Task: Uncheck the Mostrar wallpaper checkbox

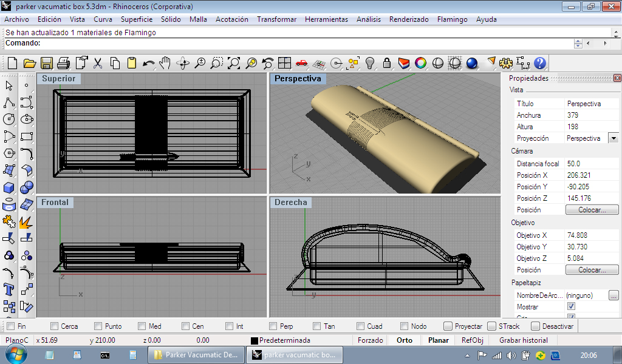Action: (571, 307)
